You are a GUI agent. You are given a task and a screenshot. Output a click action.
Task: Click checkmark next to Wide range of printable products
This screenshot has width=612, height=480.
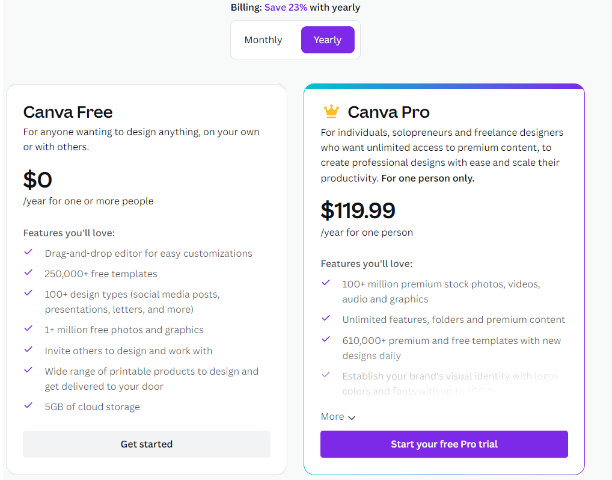click(x=28, y=370)
